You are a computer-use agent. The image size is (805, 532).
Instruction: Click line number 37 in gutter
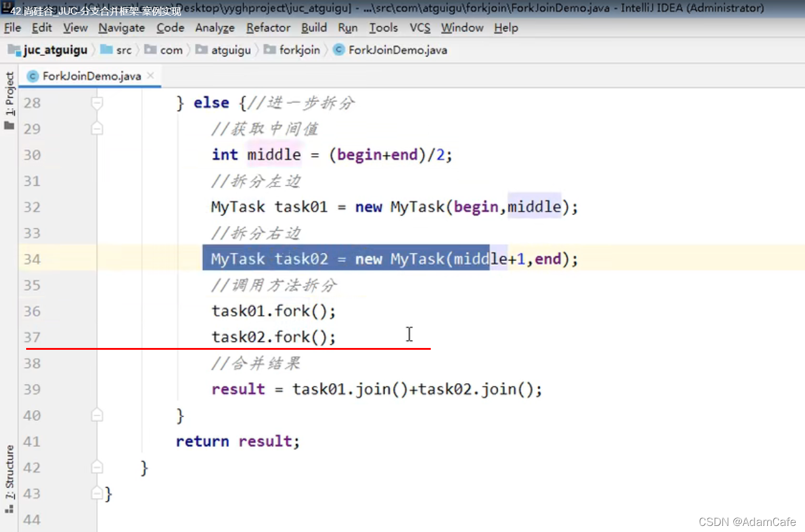click(32, 337)
